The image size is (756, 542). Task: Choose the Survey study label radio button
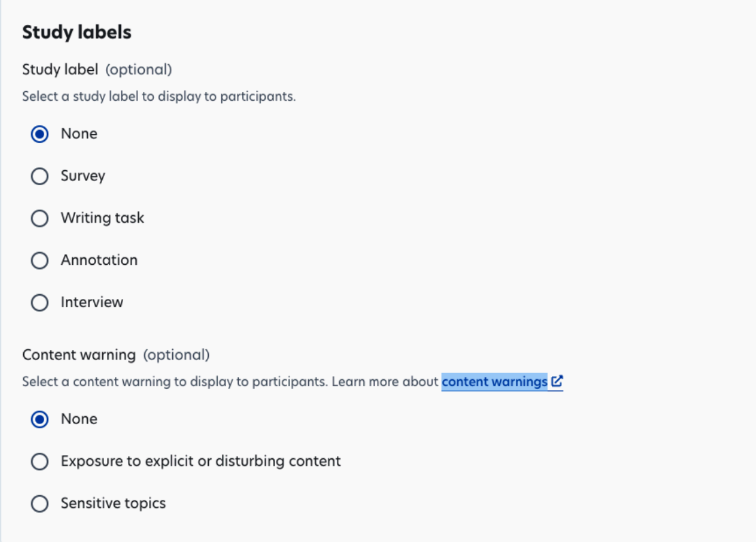39,176
